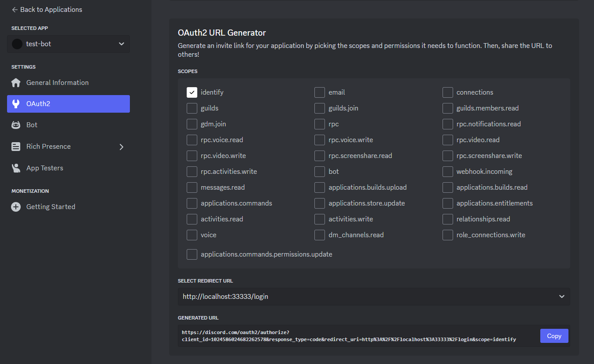This screenshot has height=364, width=594.
Task: Click the OAuth2 URL Generator heading
Action: tap(222, 33)
